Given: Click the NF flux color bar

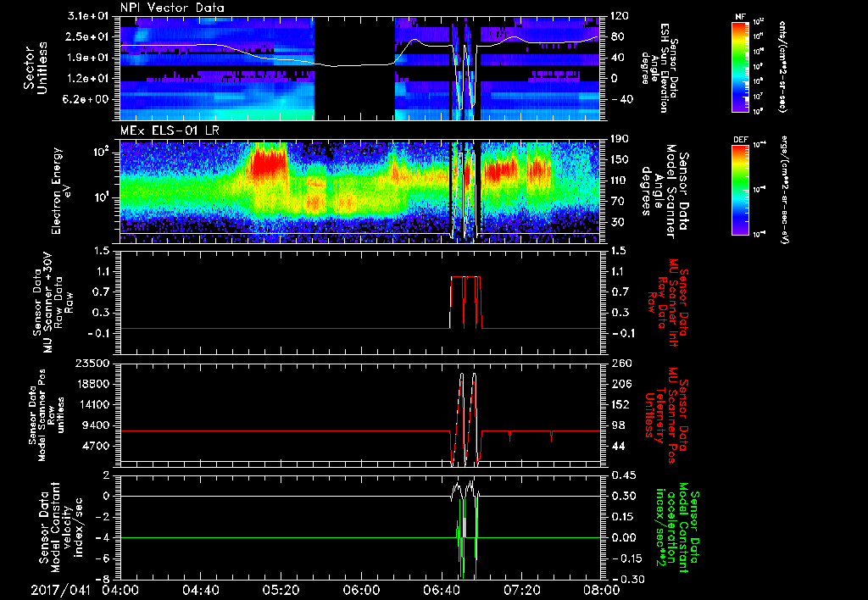Looking at the screenshot, I should tap(740, 66).
